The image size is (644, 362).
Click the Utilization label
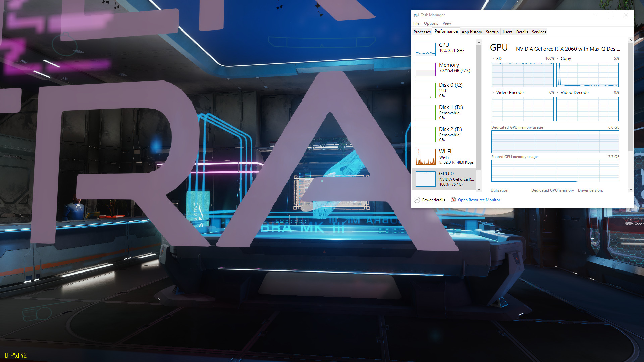pos(499,190)
